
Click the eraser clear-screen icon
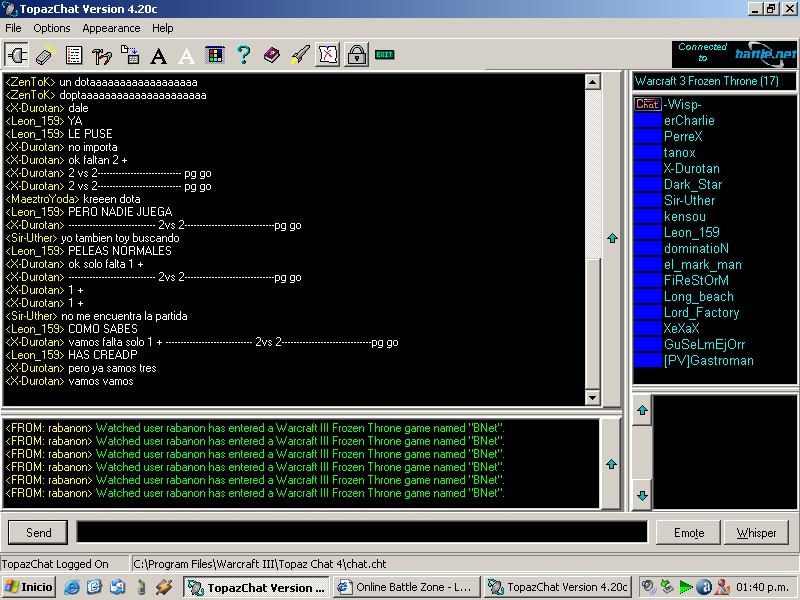[45, 55]
